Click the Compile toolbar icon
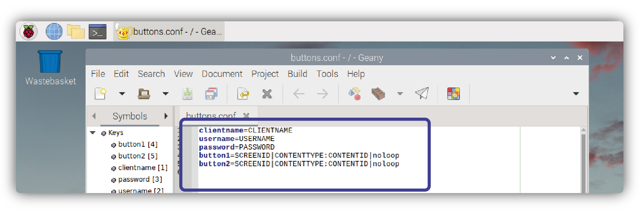Image resolution: width=644 pixels, height=213 pixels. (354, 94)
